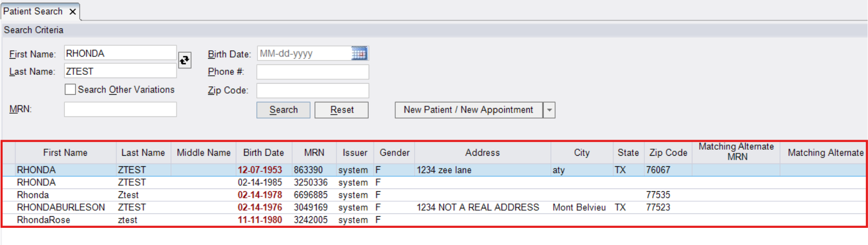Screen dimensions: 868x245
Task: Click the Phone # input field
Action: [313, 72]
